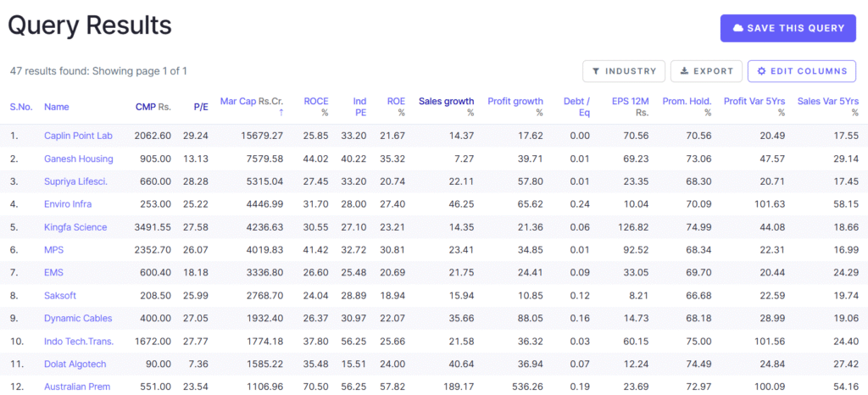Select Ganesh Housing P/E 13.13
This screenshot has width=868, height=395.
pyautogui.click(x=196, y=159)
